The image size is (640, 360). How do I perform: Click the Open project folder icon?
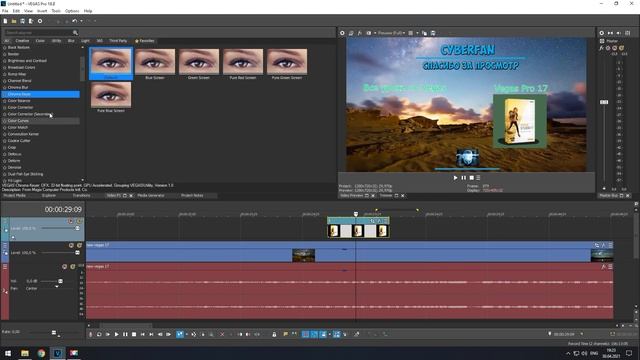pos(14,21)
